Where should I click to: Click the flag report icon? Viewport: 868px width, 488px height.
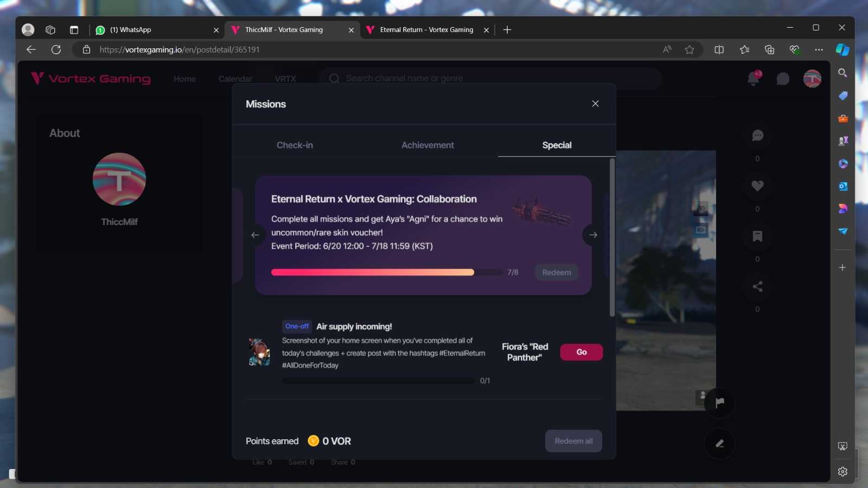pyautogui.click(x=719, y=402)
